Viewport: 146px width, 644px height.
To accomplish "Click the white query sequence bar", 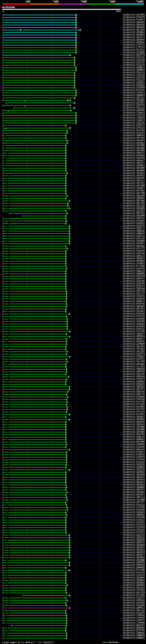I will pyautogui.click(x=62, y=10).
